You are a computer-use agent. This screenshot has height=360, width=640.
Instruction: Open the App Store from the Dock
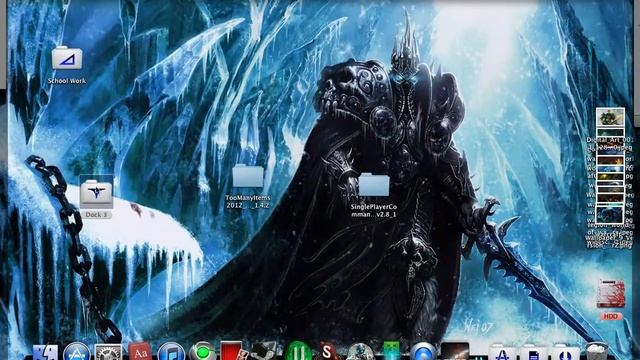coord(77,352)
